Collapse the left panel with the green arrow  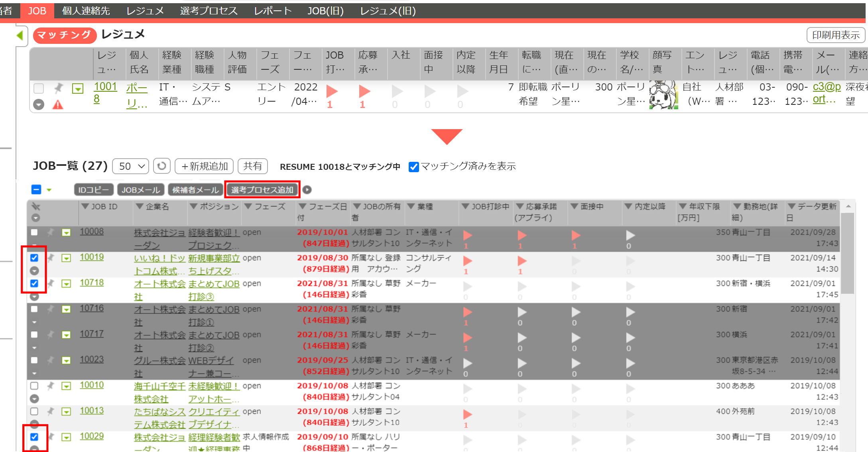click(20, 35)
